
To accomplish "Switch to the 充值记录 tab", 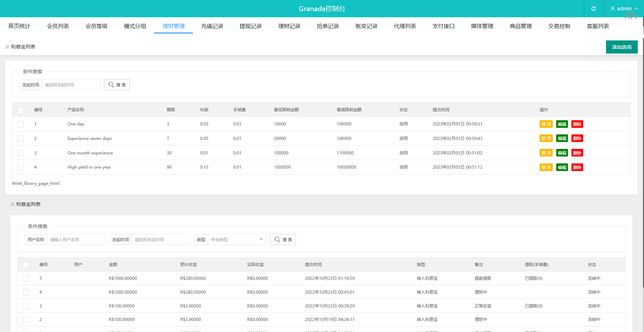I will click(212, 26).
